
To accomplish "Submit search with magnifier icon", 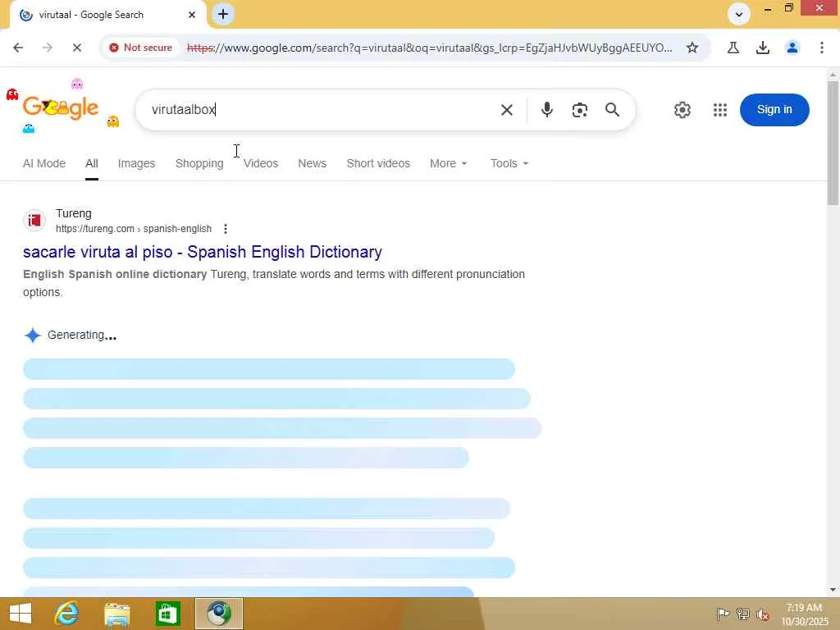I will click(612, 110).
